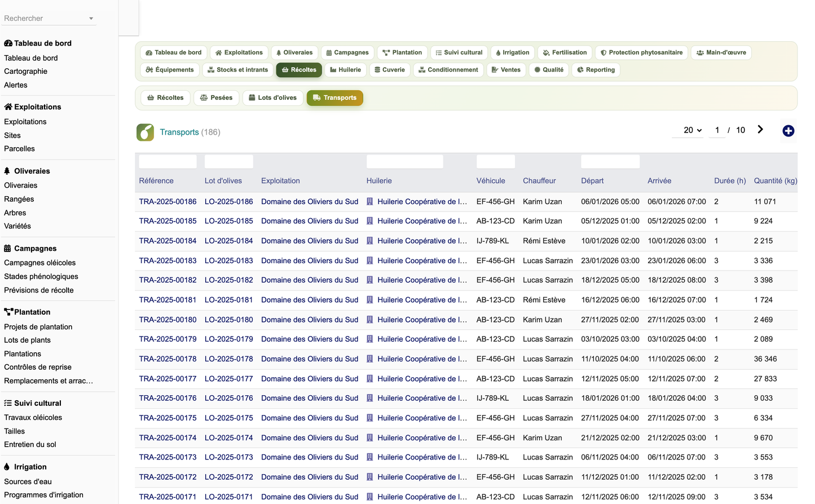Open olive lot LO-2025-0185
The height and width of the screenshot is (504, 815).
click(229, 221)
